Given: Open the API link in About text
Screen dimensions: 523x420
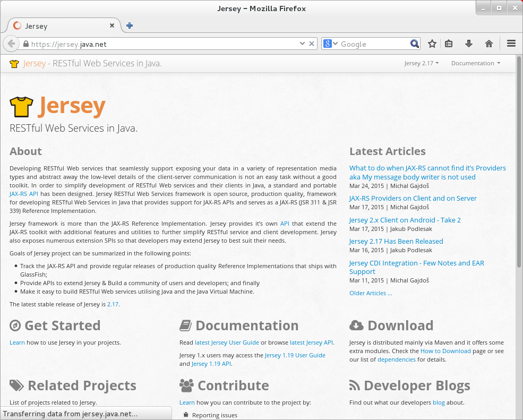Looking at the screenshot, I should (x=285, y=224).
